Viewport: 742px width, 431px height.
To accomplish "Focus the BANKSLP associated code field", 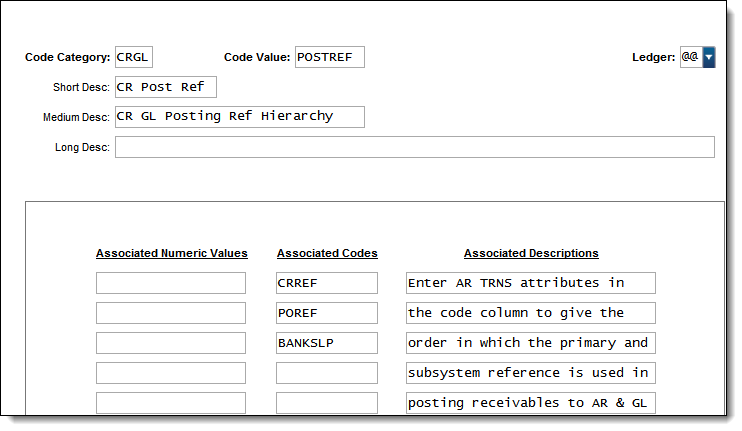I will (327, 343).
